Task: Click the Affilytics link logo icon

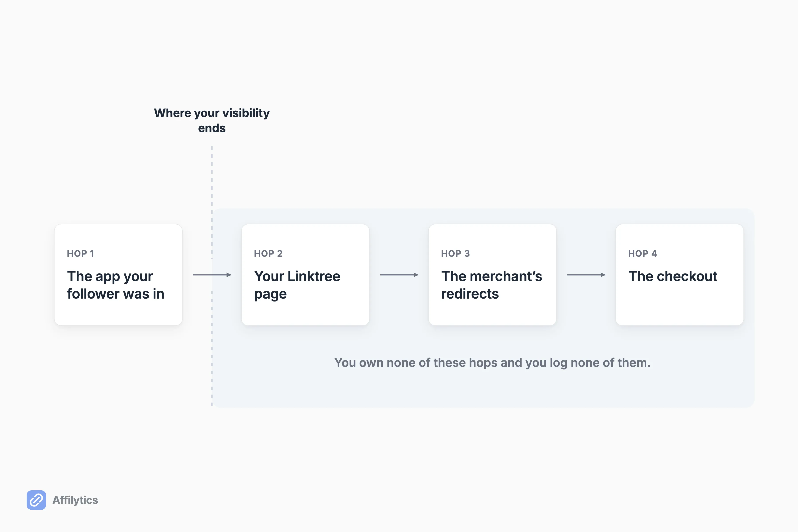Action: (x=36, y=500)
